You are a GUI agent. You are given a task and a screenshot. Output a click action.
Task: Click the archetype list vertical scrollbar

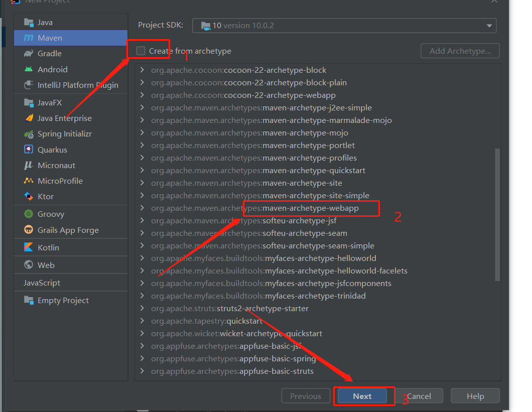(x=497, y=214)
